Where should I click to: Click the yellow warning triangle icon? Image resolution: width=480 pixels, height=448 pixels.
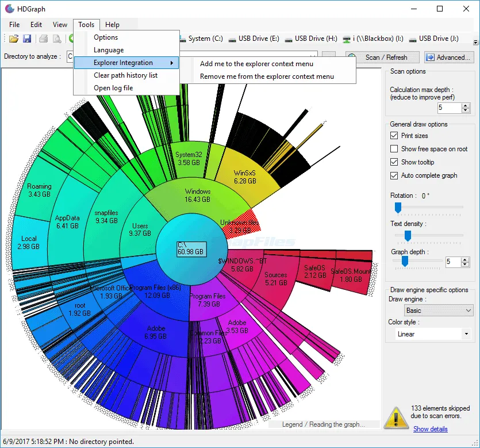(x=396, y=417)
